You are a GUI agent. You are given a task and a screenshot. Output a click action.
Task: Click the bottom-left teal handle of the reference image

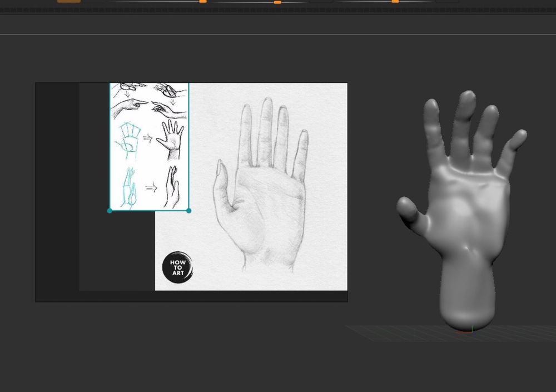110,211
